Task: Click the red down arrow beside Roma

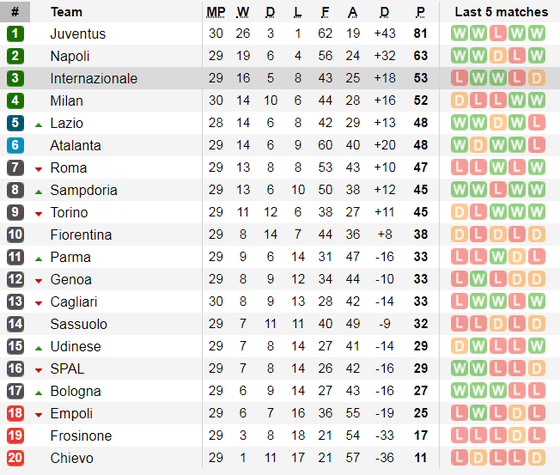Action: click(x=39, y=169)
